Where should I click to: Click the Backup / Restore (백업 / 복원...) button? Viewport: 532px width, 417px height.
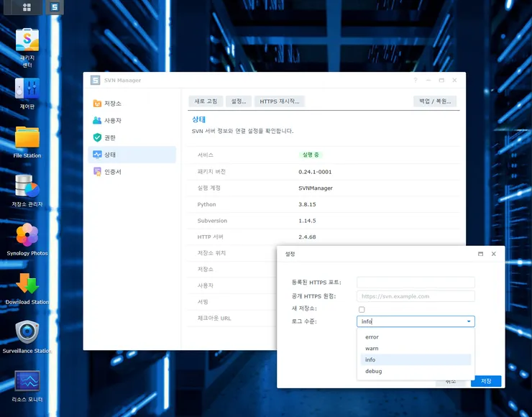(x=435, y=101)
